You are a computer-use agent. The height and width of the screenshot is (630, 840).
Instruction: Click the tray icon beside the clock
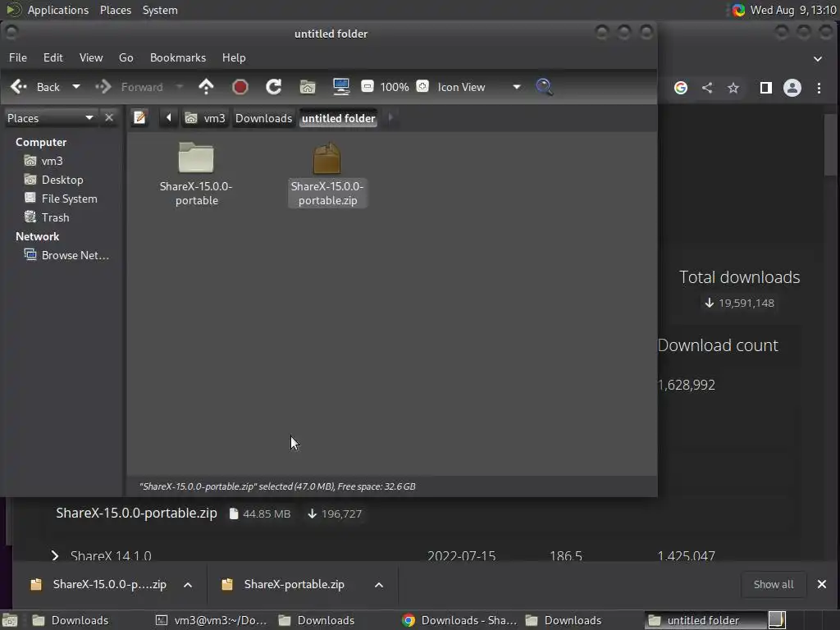tap(738, 10)
